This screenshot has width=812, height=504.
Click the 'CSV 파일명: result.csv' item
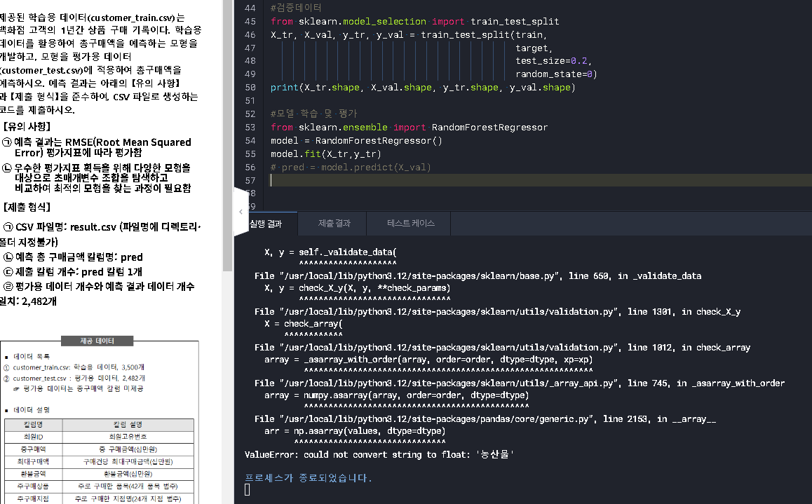[x=102, y=227]
